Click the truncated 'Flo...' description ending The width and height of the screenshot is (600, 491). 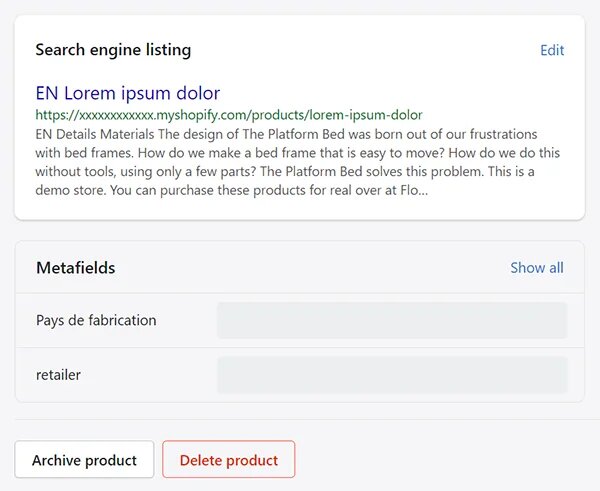(415, 190)
